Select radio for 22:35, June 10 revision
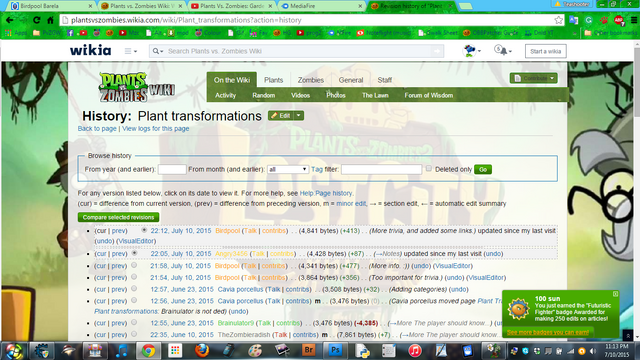The image size is (640, 360). [x=134, y=334]
